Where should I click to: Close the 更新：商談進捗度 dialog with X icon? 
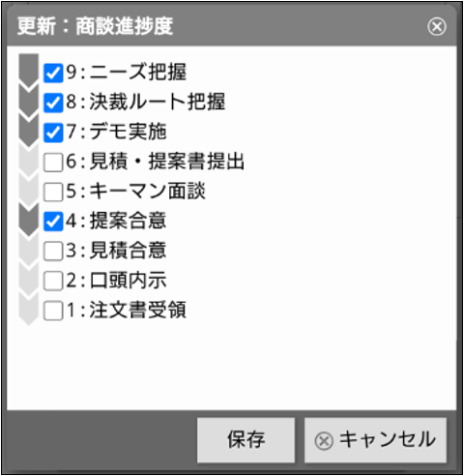[437, 26]
